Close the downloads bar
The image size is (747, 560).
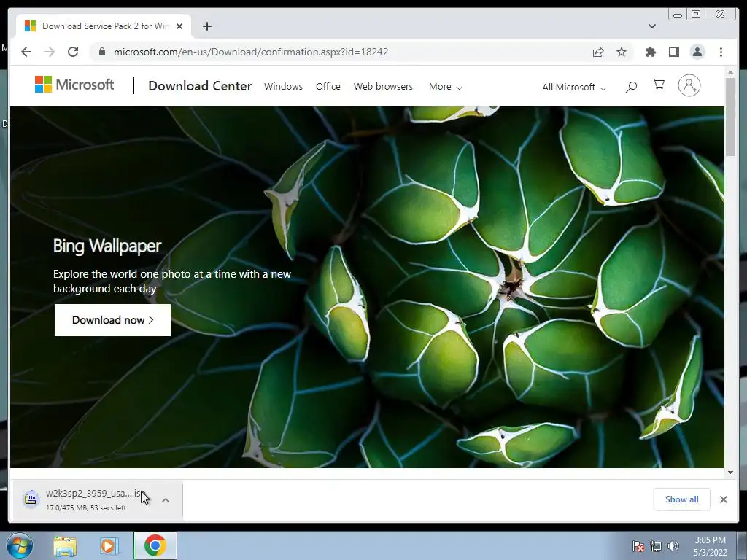coord(723,499)
